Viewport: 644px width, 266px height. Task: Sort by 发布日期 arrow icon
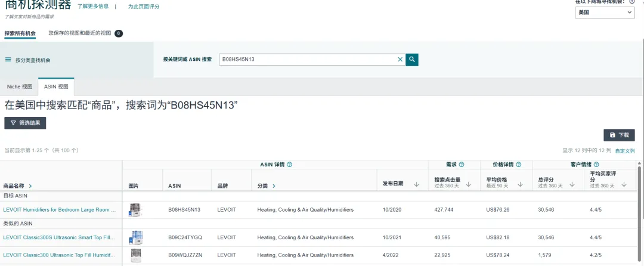415,185
